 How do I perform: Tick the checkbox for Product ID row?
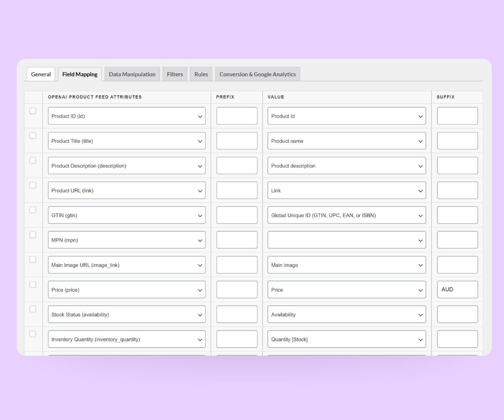[x=33, y=111]
